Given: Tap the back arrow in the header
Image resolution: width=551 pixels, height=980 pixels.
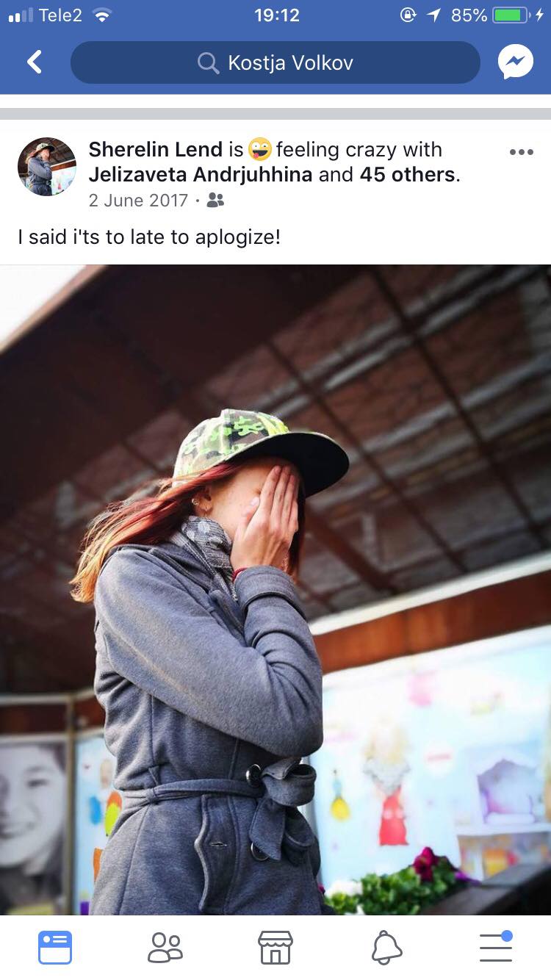Looking at the screenshot, I should point(35,62).
